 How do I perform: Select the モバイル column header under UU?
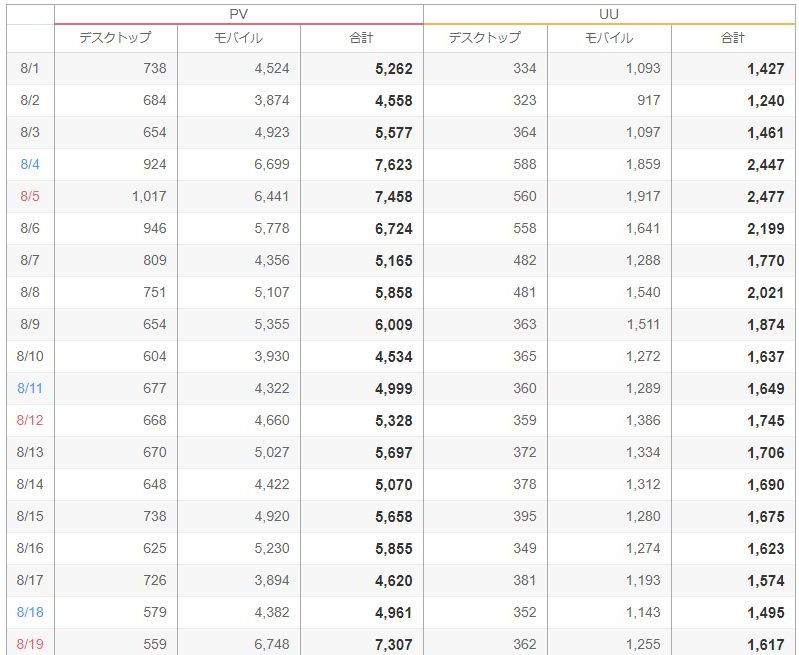pos(609,38)
